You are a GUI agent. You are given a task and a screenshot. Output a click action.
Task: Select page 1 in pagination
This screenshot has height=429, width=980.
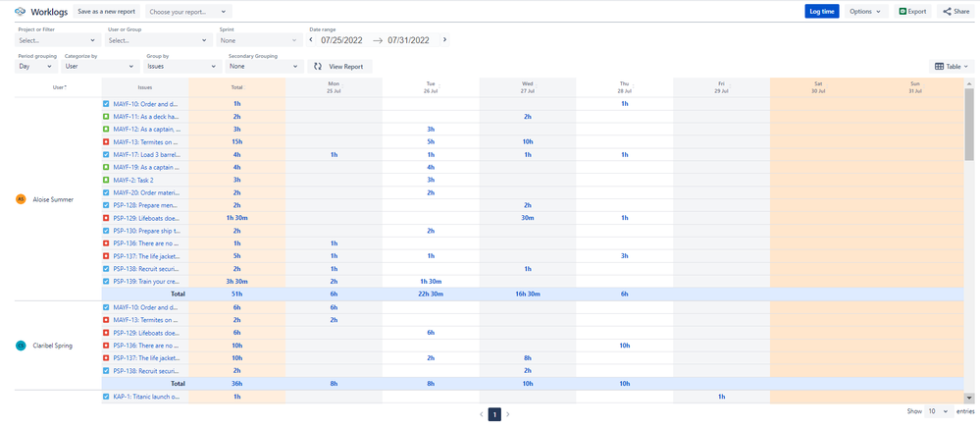click(x=494, y=414)
